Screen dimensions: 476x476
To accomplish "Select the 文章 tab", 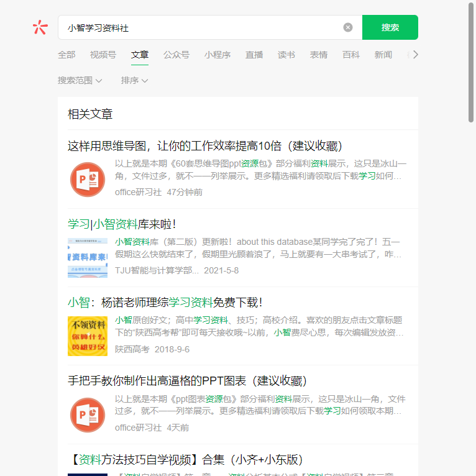I will [140, 55].
